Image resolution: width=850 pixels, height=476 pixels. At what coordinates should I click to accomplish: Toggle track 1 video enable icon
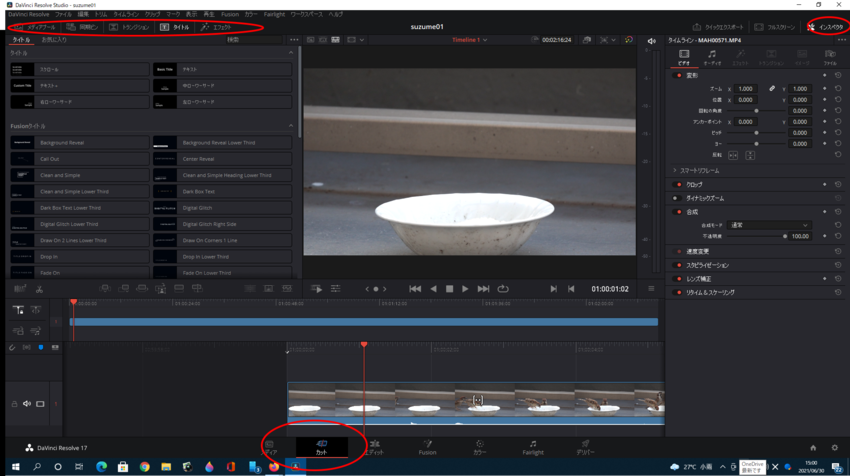[40, 404]
